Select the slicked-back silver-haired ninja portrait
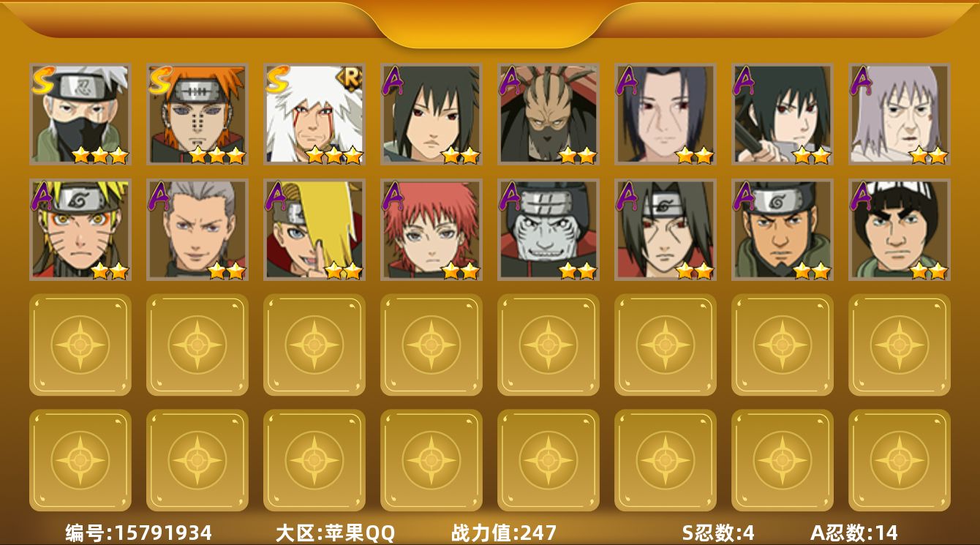The image size is (980, 545). (197, 230)
